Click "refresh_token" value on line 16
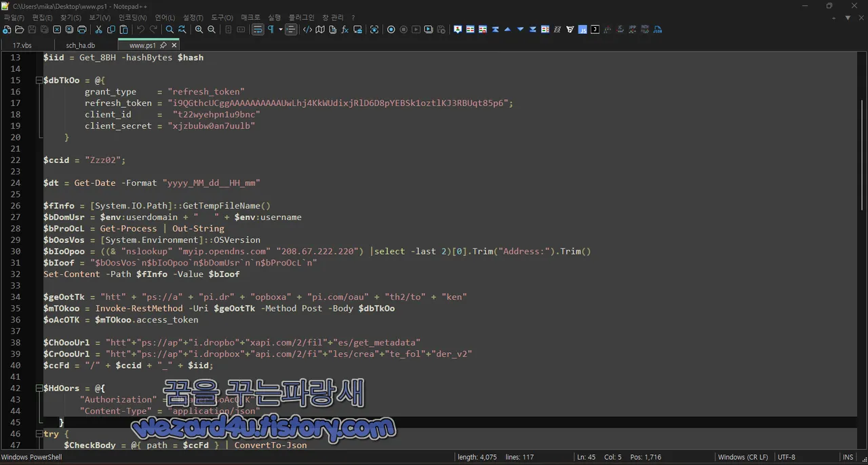Screen dimensions: 868x465 click(x=206, y=92)
